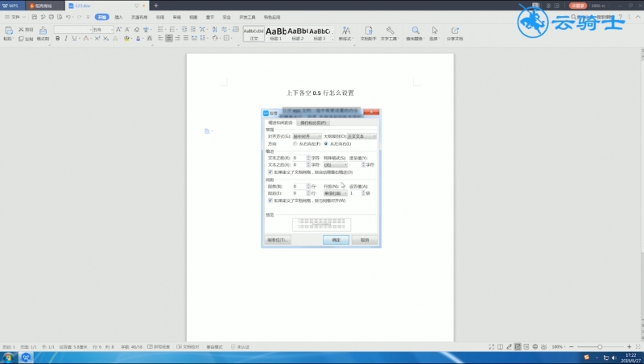Click the Select cursor tool
Viewport: 644px width, 364px height.
point(435,31)
